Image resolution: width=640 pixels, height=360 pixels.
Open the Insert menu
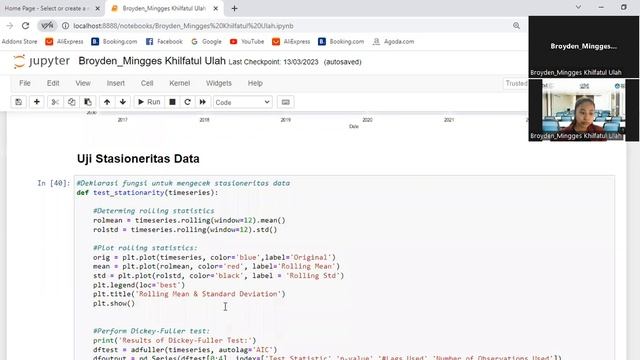click(x=116, y=83)
